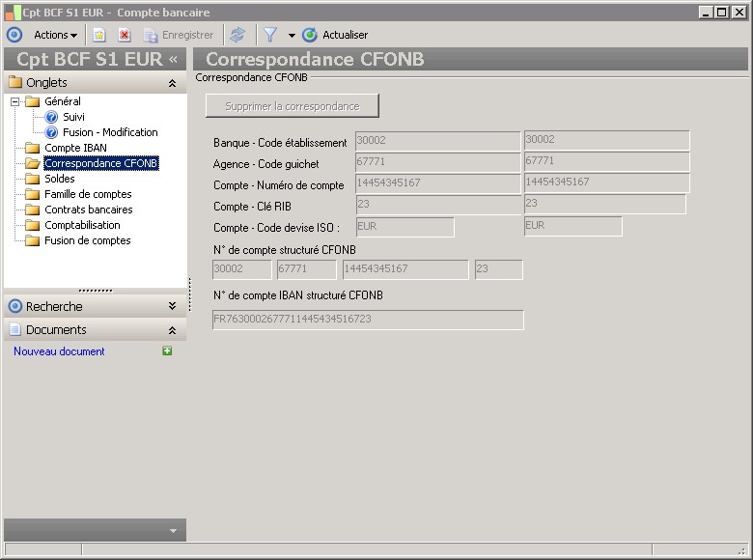Image resolution: width=753 pixels, height=560 pixels.
Task: Click the funnel filter icon
Action: coord(270,35)
